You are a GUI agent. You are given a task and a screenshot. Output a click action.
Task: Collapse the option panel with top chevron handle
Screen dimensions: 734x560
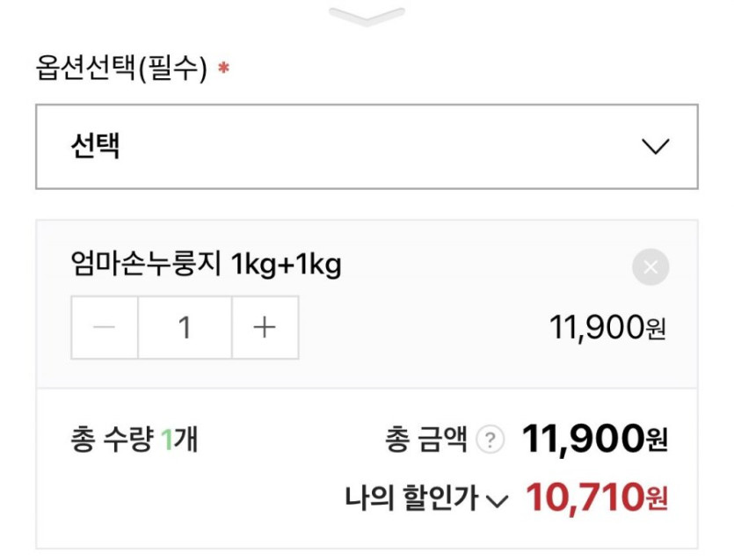(x=367, y=16)
